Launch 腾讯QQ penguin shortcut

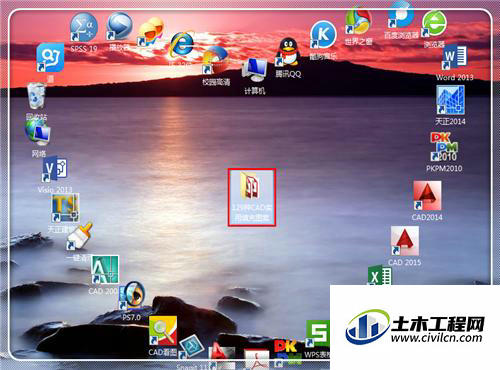pos(288,52)
